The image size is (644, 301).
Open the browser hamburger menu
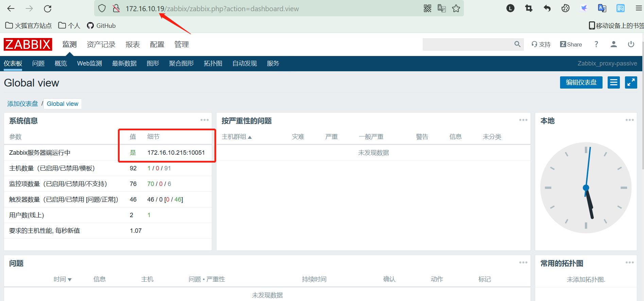tap(639, 8)
